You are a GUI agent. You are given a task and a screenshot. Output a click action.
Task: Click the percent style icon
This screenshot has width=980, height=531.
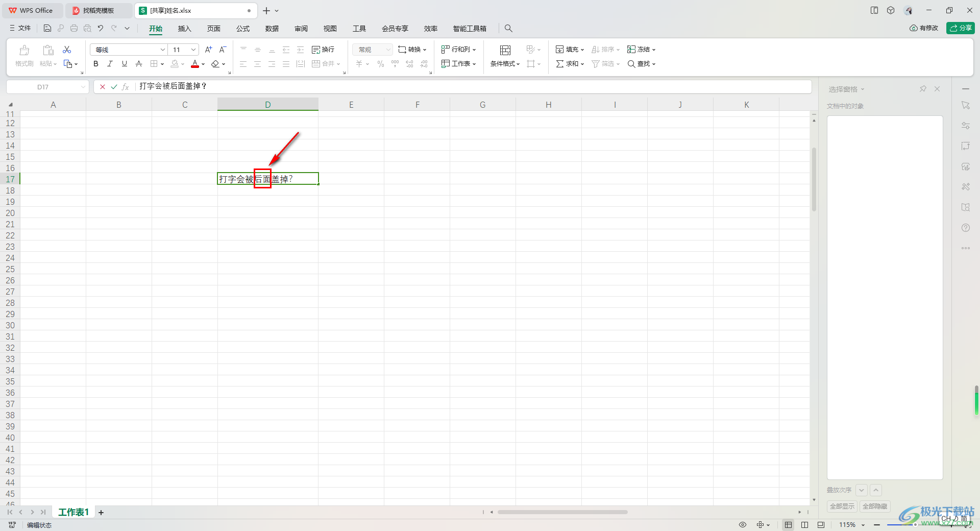(381, 64)
